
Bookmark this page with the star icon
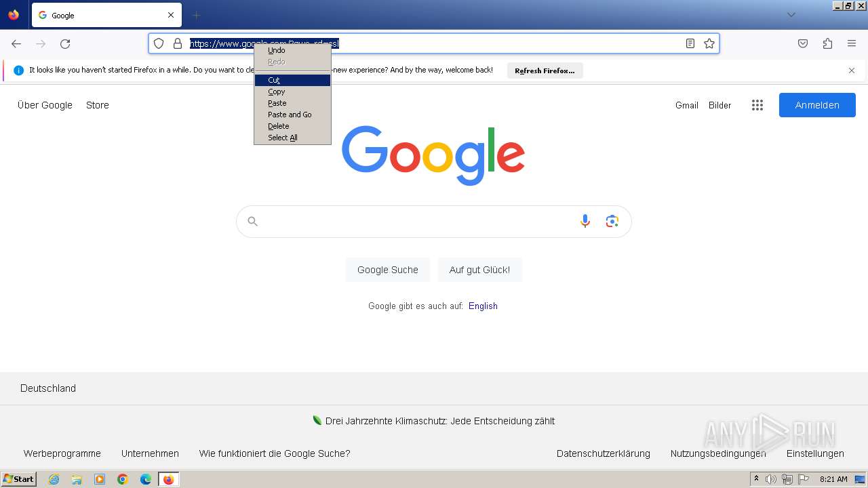tap(709, 43)
